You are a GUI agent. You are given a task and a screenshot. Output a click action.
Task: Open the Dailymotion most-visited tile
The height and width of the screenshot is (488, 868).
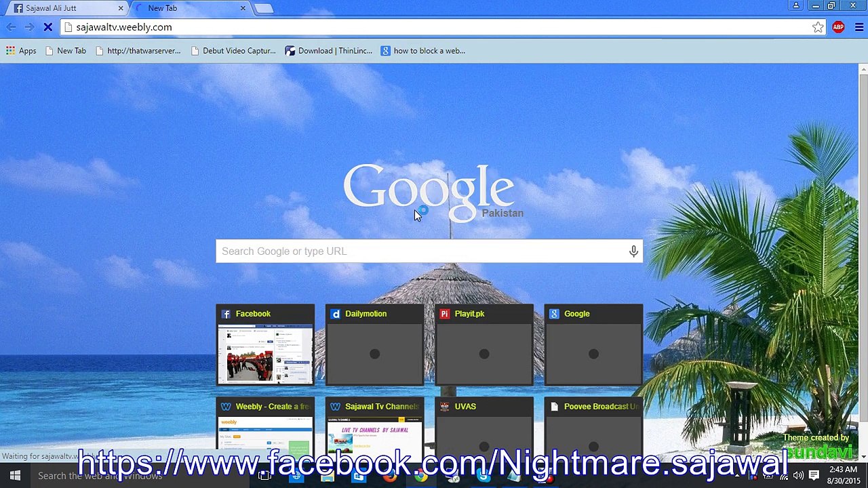tap(375, 345)
